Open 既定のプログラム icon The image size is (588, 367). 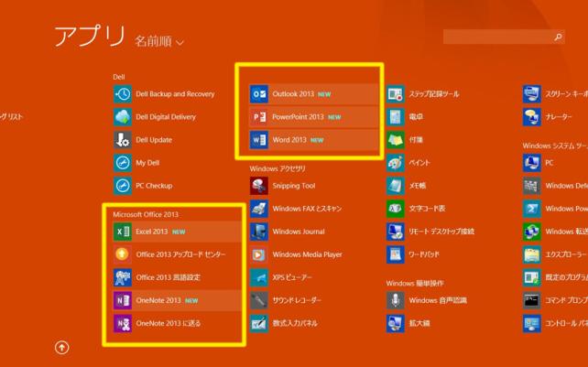(532, 277)
